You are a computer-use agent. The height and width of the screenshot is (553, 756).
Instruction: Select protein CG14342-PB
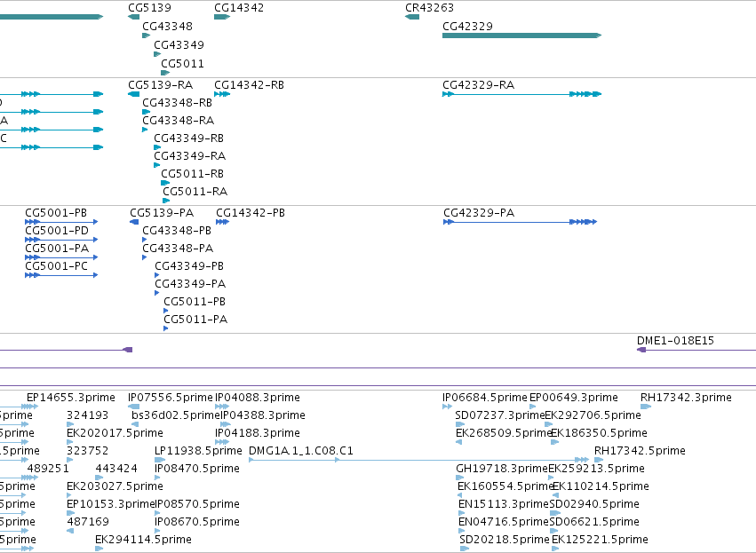point(222,222)
